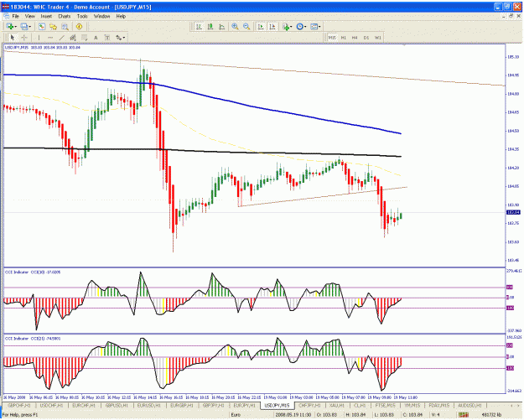Select the Trendline drawing tool
Image resolution: width=524 pixels, height=420 pixels.
point(61,38)
